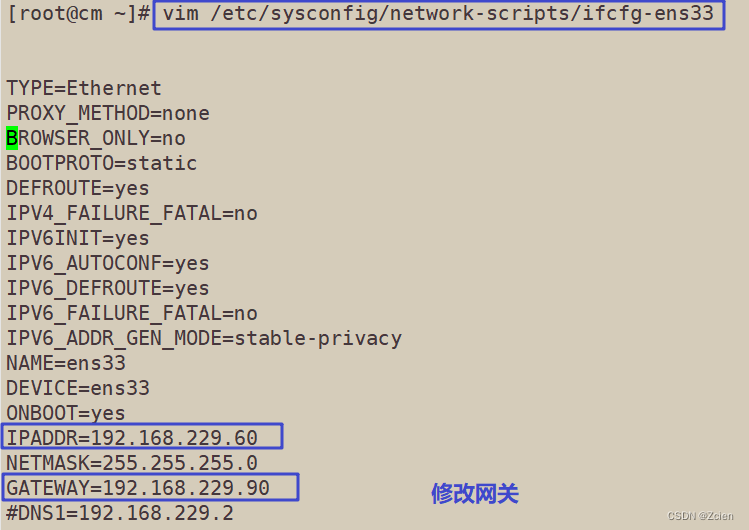Click the blue 修改网关 annotation text

[475, 493]
